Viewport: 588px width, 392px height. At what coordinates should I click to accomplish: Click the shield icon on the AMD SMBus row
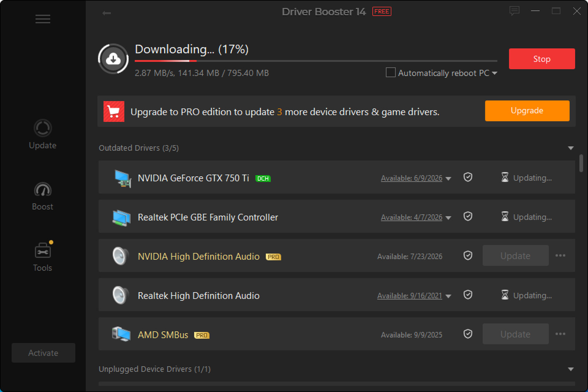pyautogui.click(x=468, y=334)
